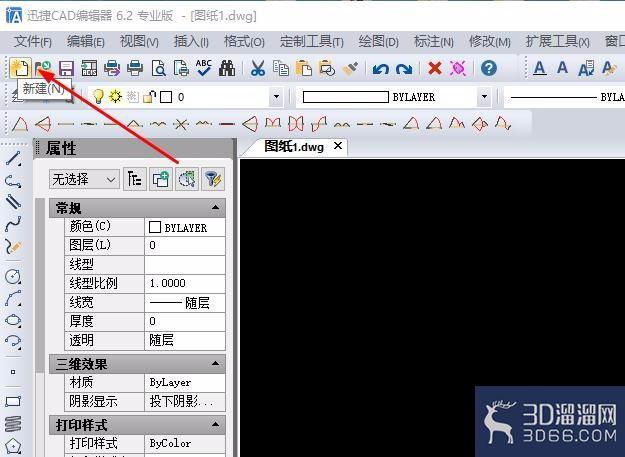Screen dimensions: 625x457
Task: Select the Ellipse tool in left toolbar
Action: point(13,320)
